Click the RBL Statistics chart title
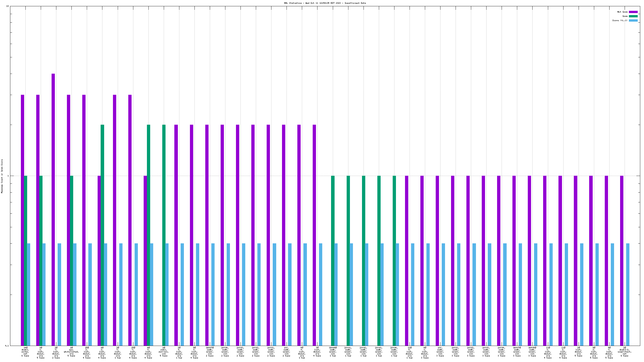This screenshot has width=644, height=362. click(325, 3)
